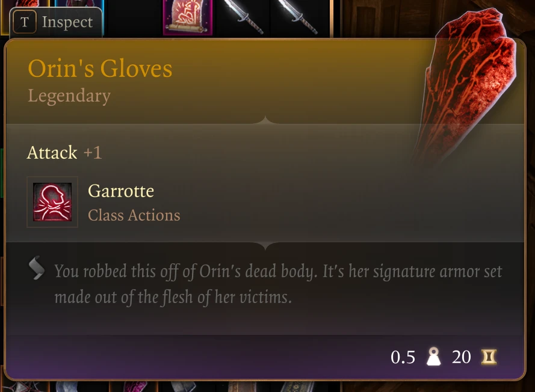The image size is (535, 392).
Task: Click the T key icon for Inspect
Action: pyautogui.click(x=24, y=22)
